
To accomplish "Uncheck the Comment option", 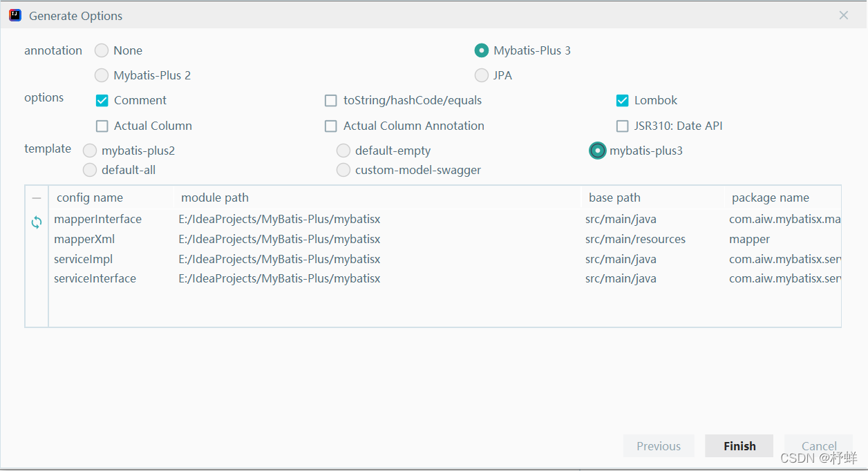I will tap(102, 101).
